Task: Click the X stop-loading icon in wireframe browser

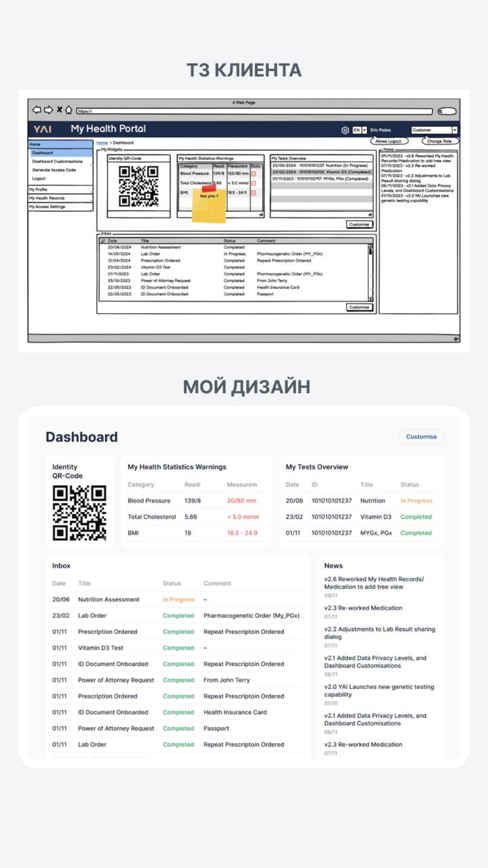Action: click(x=59, y=109)
